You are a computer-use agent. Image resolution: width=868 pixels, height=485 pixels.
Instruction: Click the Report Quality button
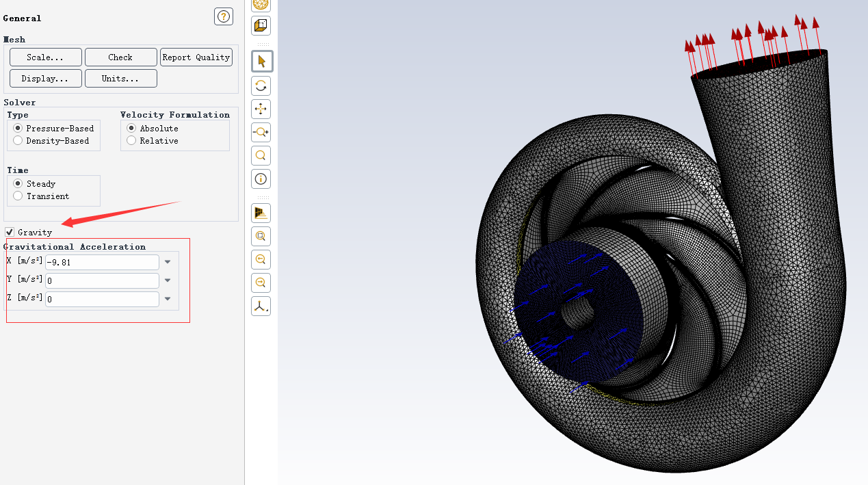[x=196, y=57]
